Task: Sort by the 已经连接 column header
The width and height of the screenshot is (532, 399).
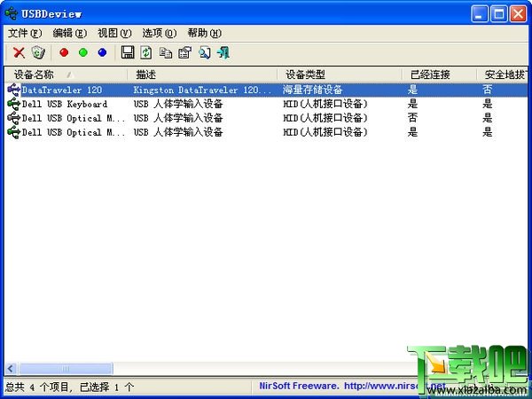Action: point(439,74)
